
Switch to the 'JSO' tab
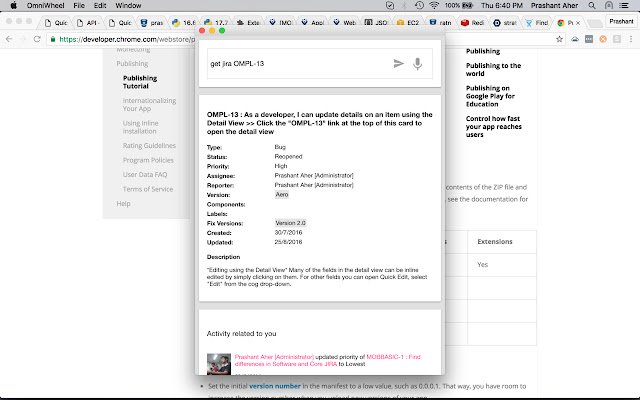376,23
